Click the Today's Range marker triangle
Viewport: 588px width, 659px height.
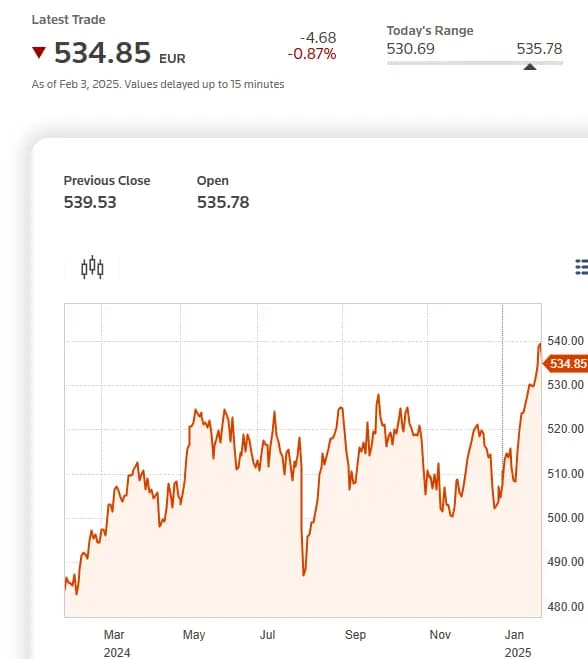530,66
